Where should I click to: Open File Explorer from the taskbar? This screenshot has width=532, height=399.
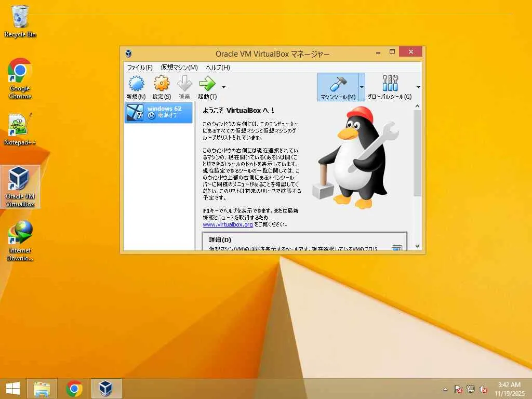click(42, 389)
